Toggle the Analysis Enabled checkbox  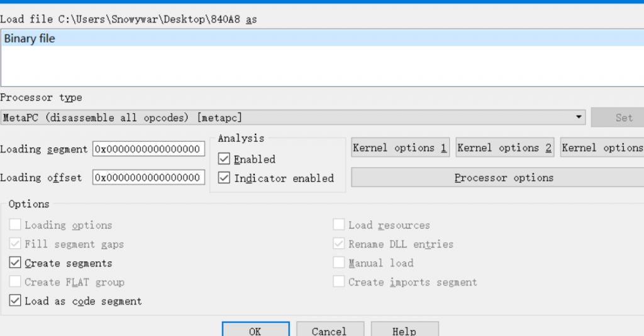[225, 160]
